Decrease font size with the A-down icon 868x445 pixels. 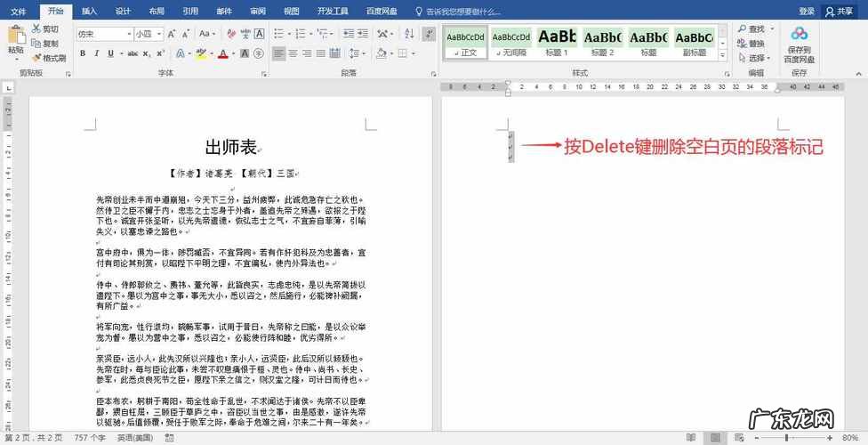(186, 34)
